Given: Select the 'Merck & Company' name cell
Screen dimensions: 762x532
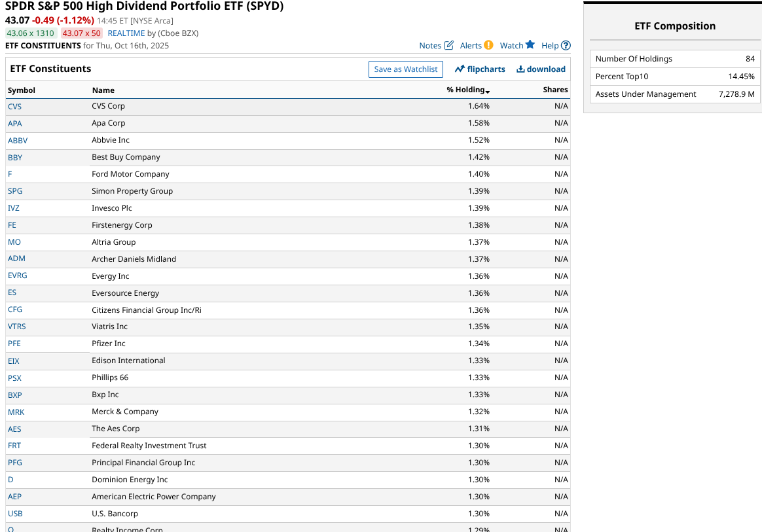Looking at the screenshot, I should [125, 412].
